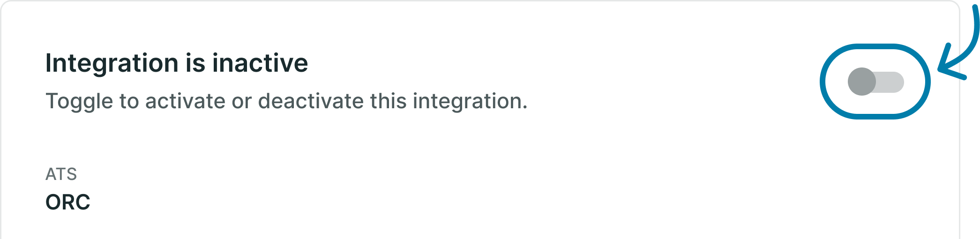Click the word 'deactivate' in the description

[x=311, y=101]
